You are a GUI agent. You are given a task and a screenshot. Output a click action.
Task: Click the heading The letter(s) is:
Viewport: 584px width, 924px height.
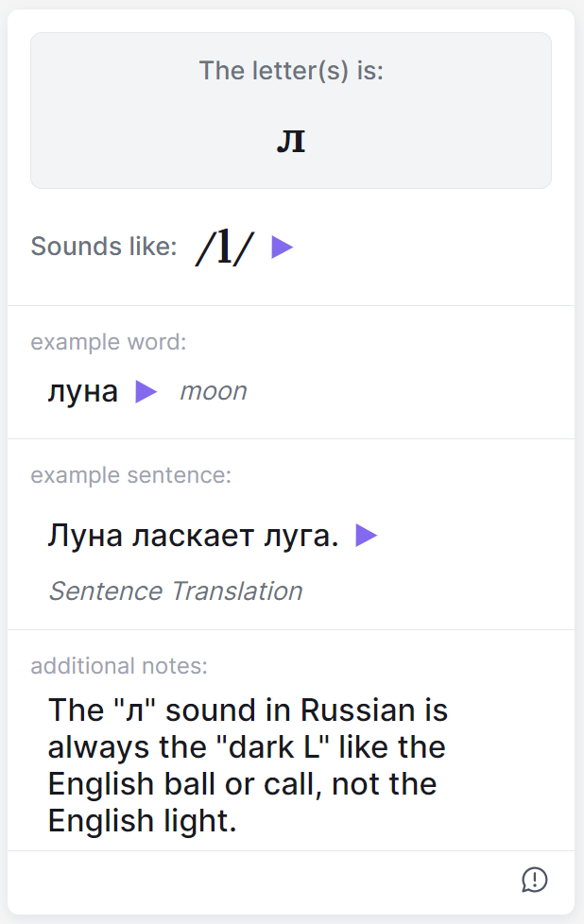291,71
